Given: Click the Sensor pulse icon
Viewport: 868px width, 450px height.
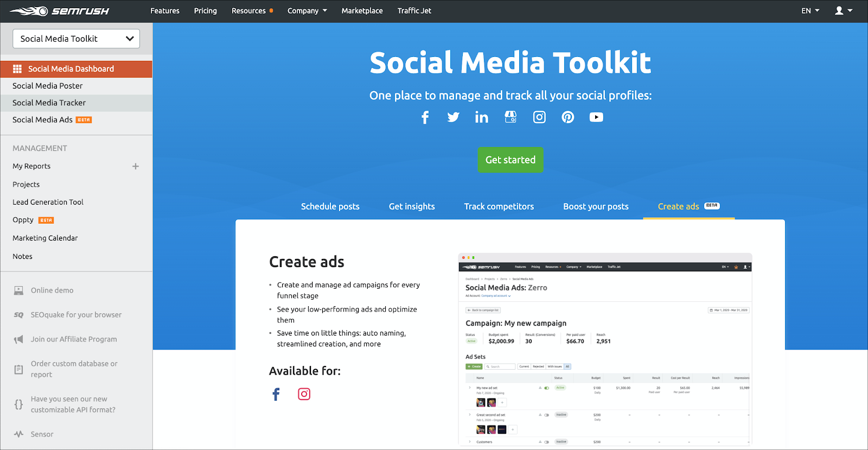Looking at the screenshot, I should tap(18, 434).
